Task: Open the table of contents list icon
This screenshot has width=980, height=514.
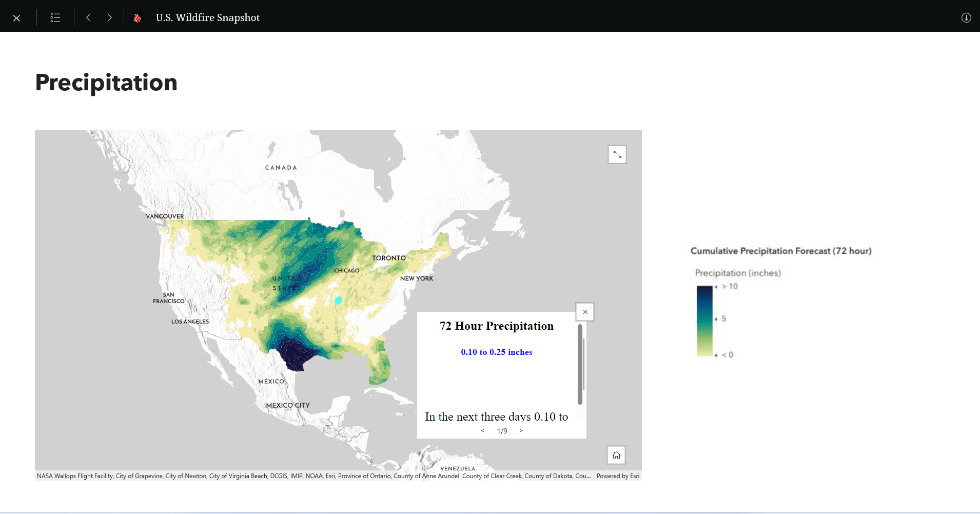Action: 55,18
